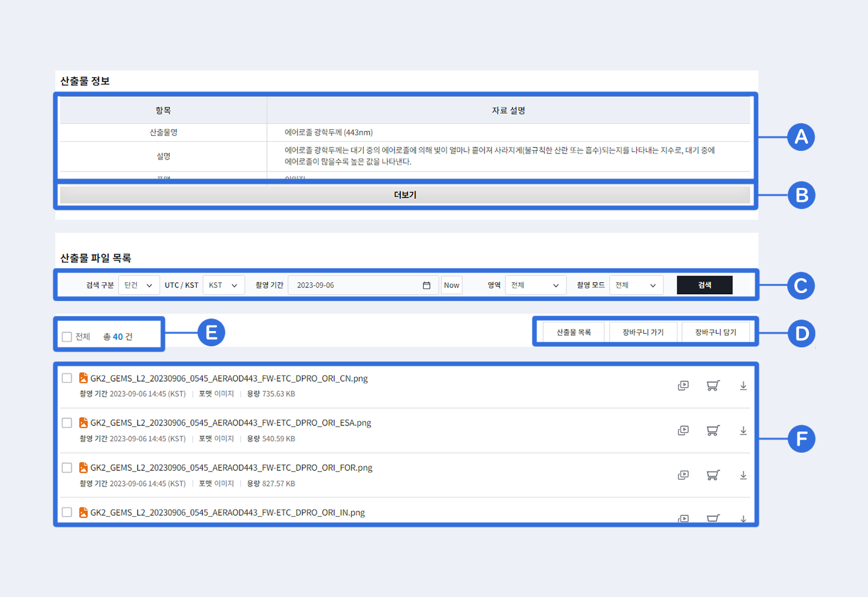Viewport: 868px width, 597px height.
Task: Download the ESA.png file
Action: (x=743, y=430)
